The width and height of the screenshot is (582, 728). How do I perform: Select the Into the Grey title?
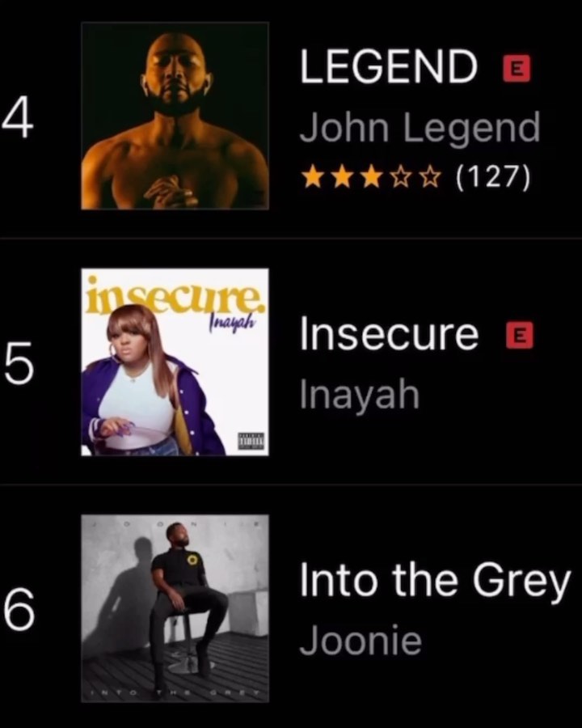pos(436,582)
